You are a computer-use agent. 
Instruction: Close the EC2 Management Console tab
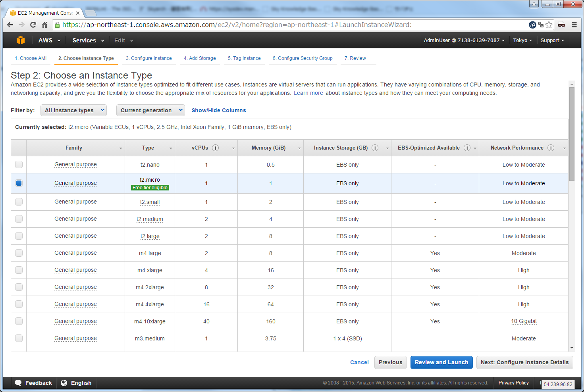point(78,13)
